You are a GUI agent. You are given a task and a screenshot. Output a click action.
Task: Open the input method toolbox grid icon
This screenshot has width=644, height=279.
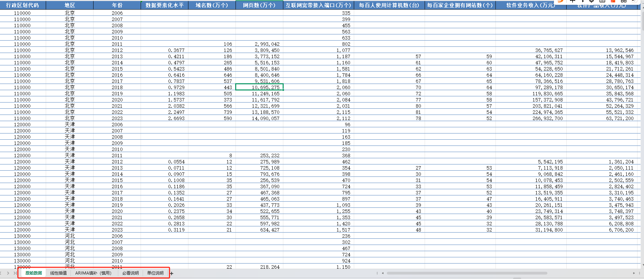[623, 1]
